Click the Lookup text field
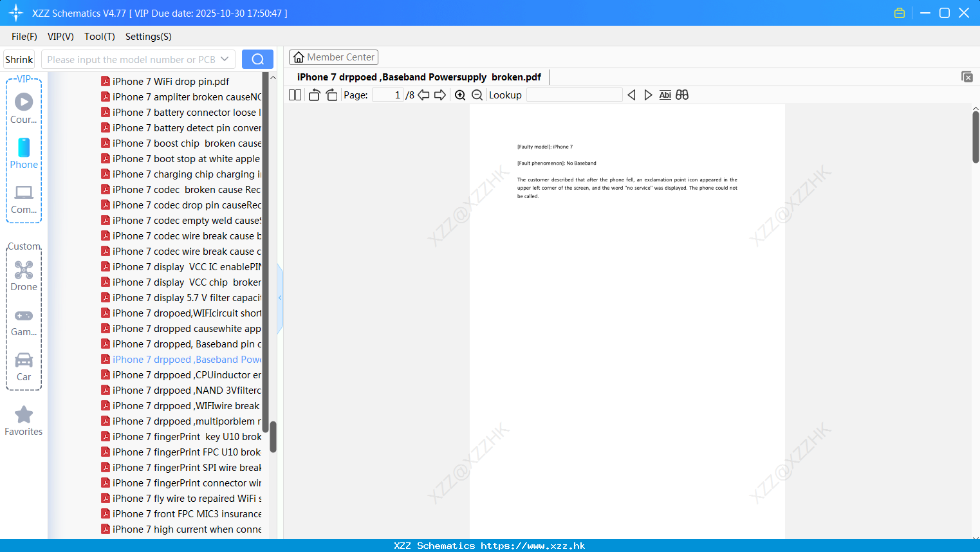The height and width of the screenshot is (552, 980). [x=575, y=95]
